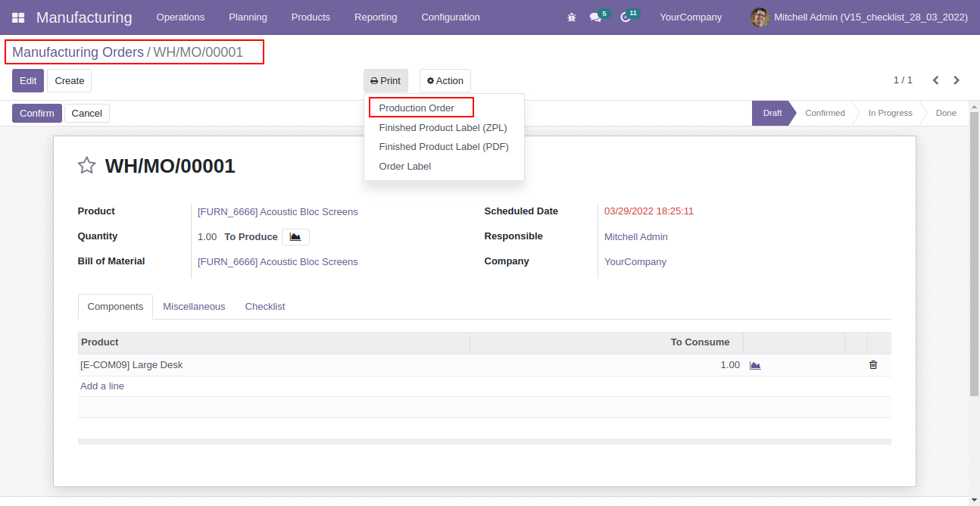Open forecast chart icon beside To Produce
The height and width of the screenshot is (506, 980).
tap(295, 237)
